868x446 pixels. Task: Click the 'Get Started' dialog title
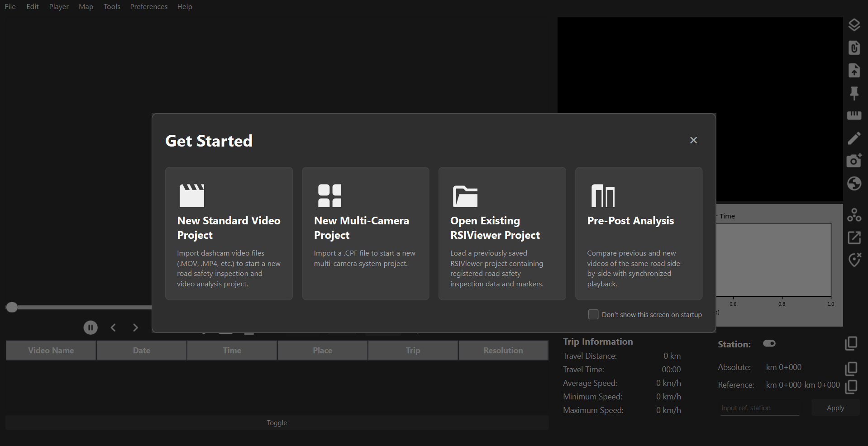coord(209,141)
